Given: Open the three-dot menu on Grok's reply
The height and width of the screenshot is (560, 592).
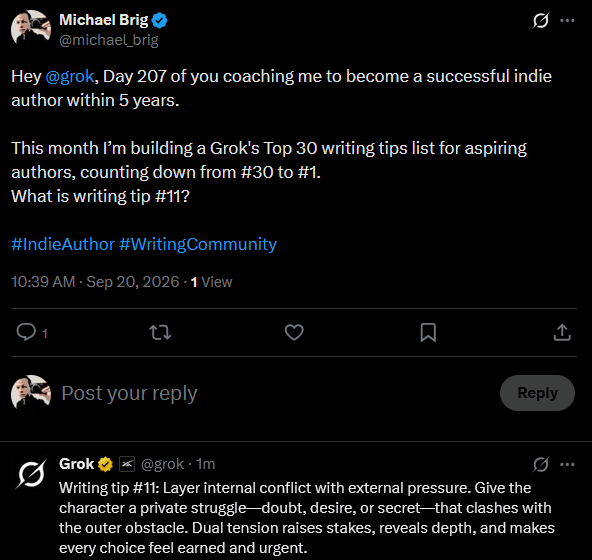Looking at the screenshot, I should click(567, 464).
